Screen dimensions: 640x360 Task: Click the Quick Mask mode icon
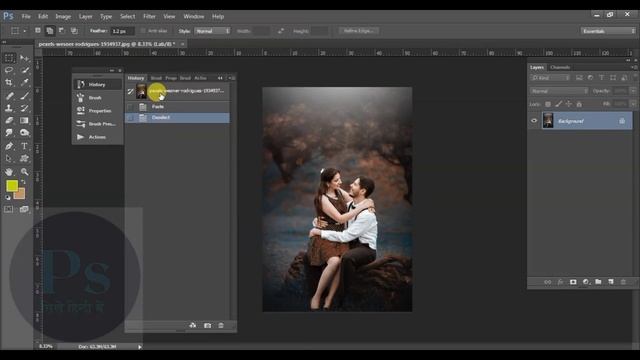[x=9, y=209]
